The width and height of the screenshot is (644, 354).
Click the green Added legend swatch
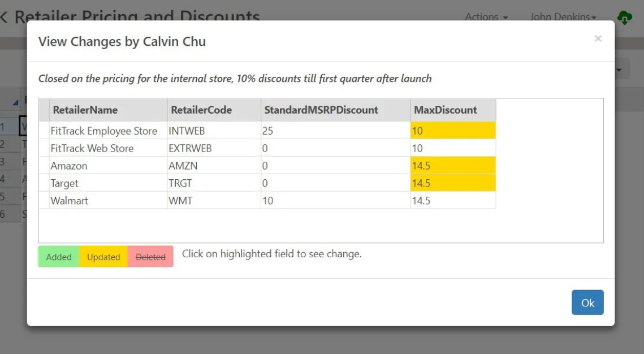(x=59, y=257)
